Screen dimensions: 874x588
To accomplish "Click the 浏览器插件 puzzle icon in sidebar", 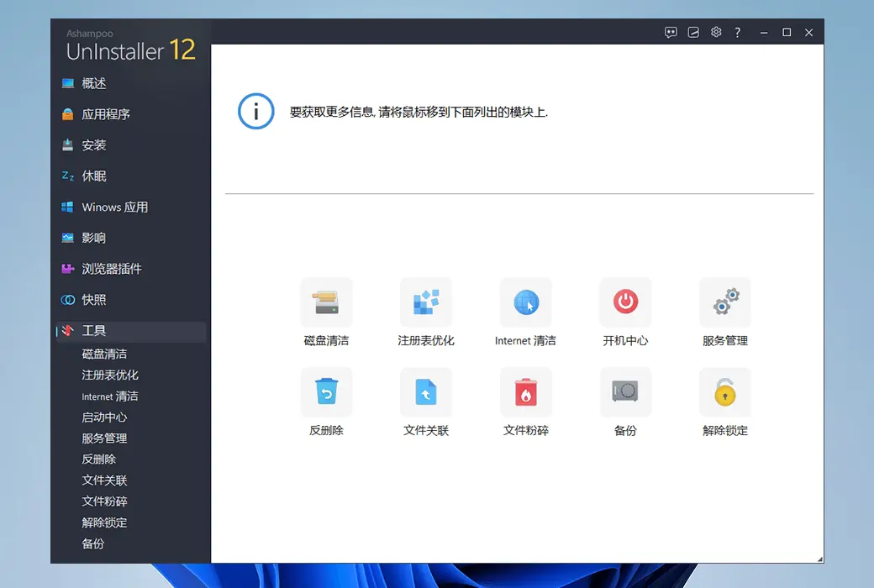I will tap(67, 269).
